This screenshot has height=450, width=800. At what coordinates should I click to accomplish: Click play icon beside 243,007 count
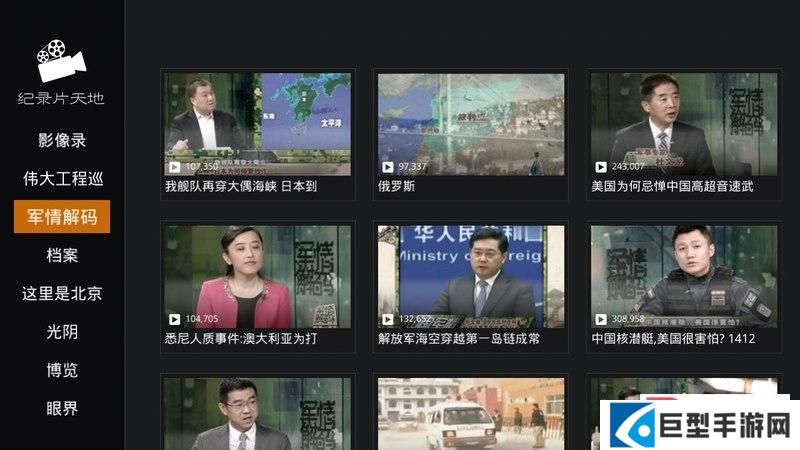coord(601,167)
